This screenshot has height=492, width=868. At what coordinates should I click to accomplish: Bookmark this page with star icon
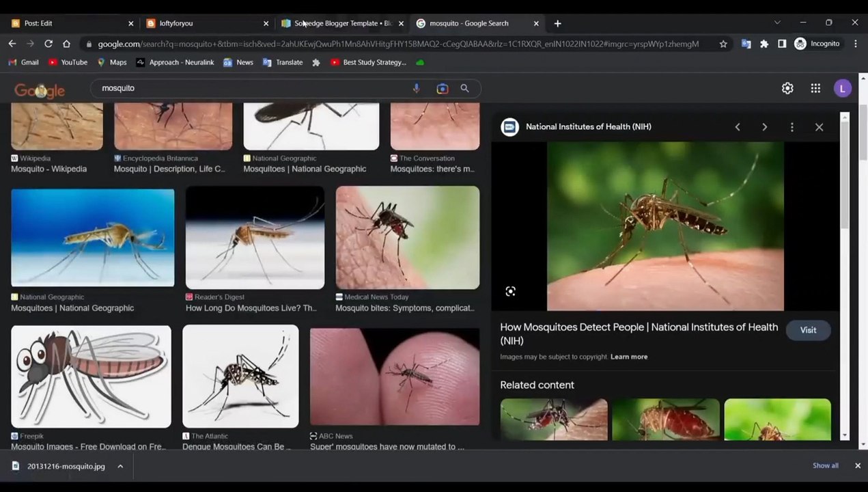723,44
